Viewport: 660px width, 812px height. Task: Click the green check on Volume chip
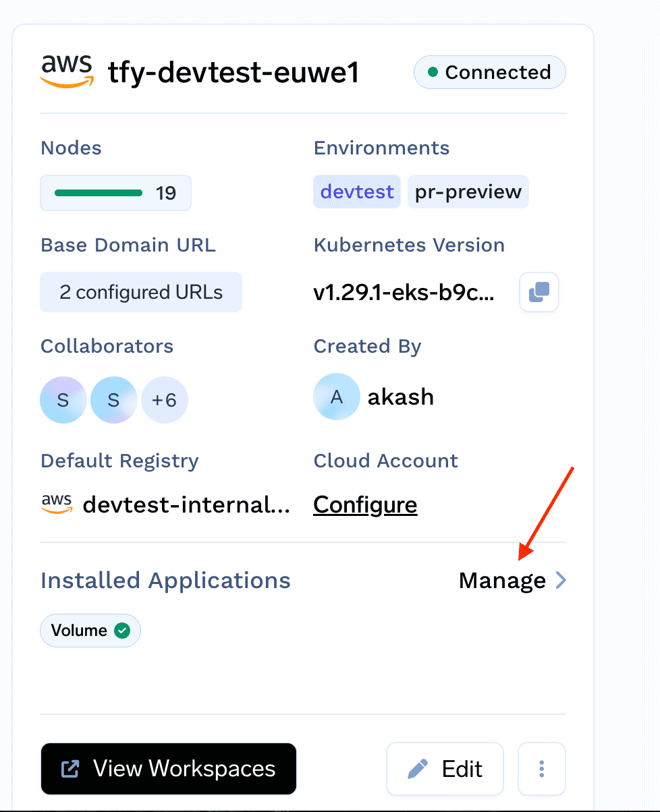(x=122, y=631)
